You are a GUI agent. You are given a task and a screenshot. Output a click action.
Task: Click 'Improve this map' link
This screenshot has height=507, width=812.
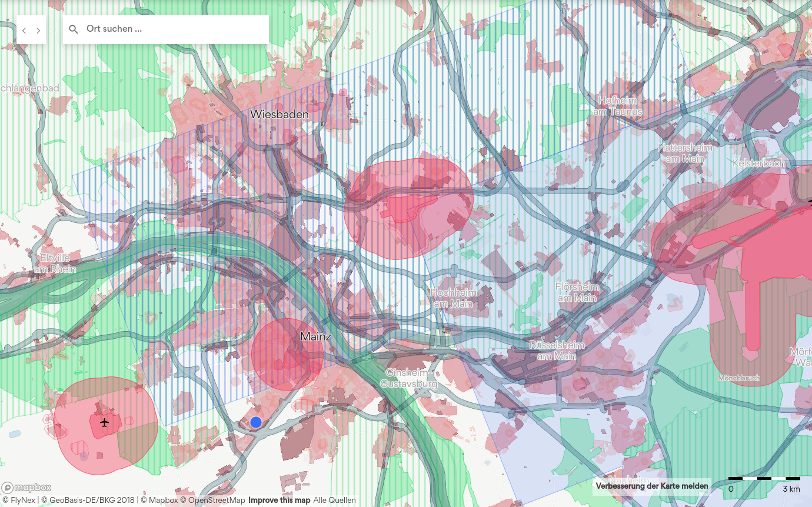(x=279, y=501)
